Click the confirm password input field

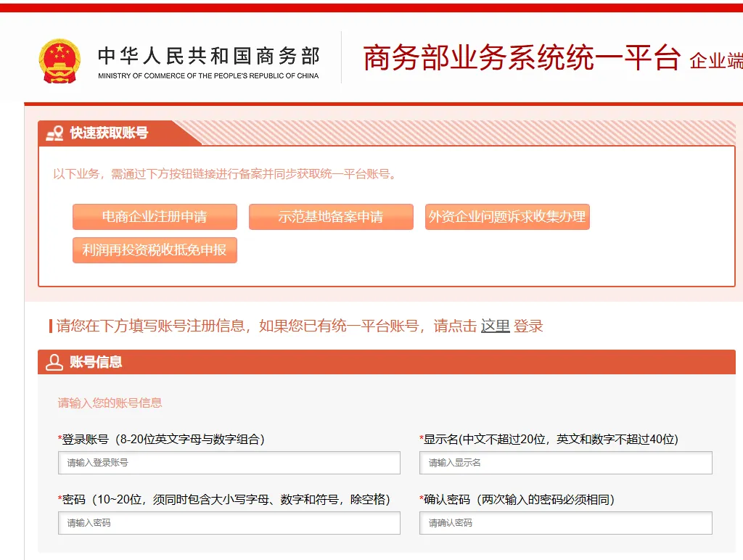[x=566, y=523]
